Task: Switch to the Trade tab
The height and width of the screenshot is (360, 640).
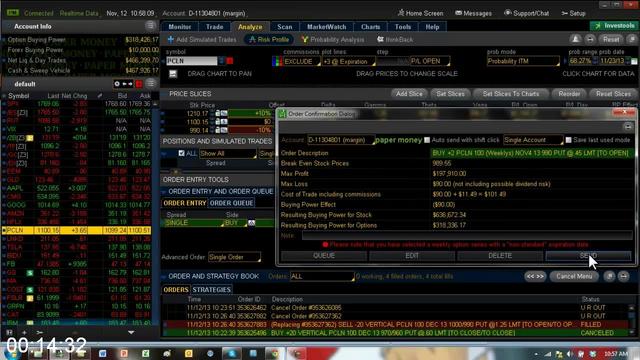Action: coord(214,27)
